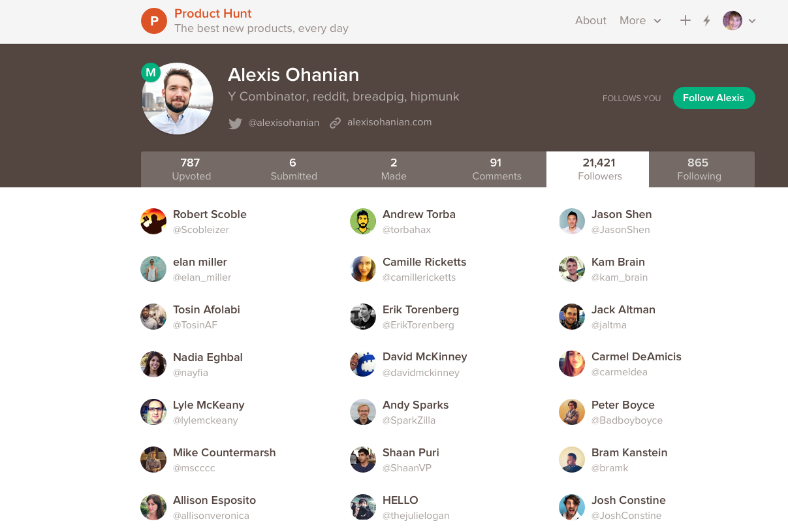Switch to the Comments tab
788x532 pixels.
(496, 169)
